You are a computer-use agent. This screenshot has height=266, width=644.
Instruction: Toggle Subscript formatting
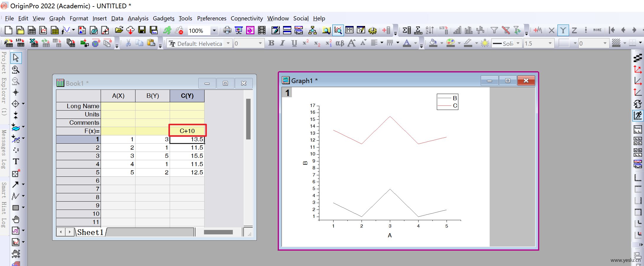coord(317,43)
